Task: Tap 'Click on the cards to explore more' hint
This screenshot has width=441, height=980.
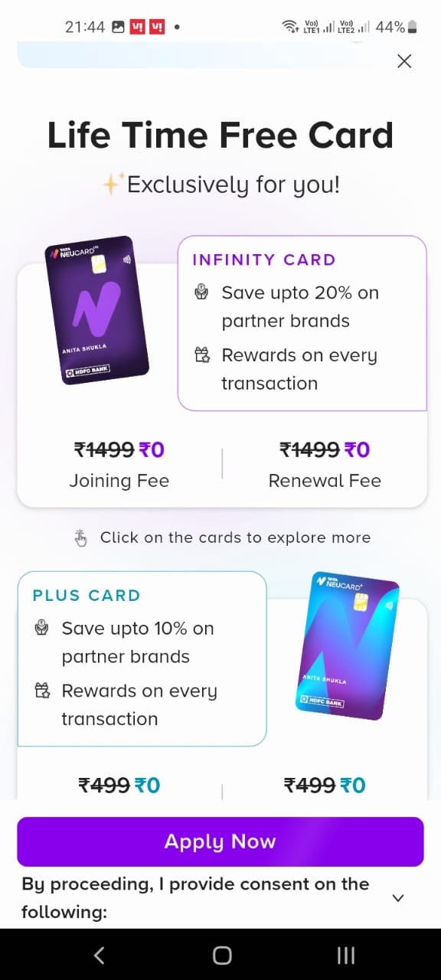Action: tap(235, 537)
